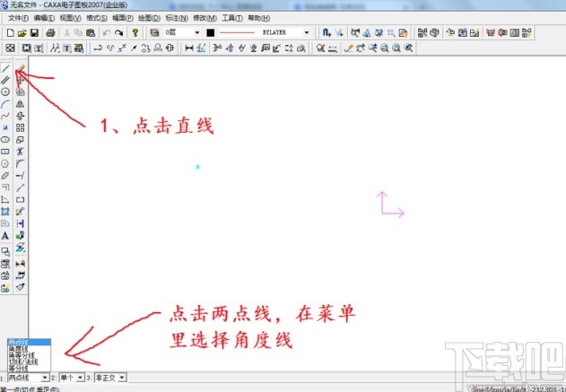Open the layer control icon
566x392 pixels.
pyautogui.click(x=154, y=33)
